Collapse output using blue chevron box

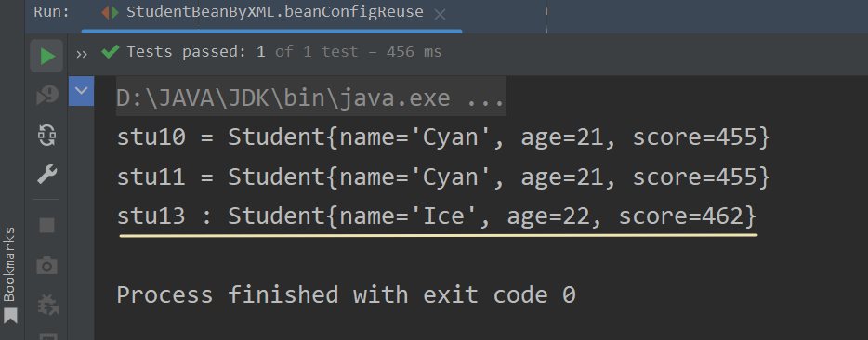coord(82,91)
